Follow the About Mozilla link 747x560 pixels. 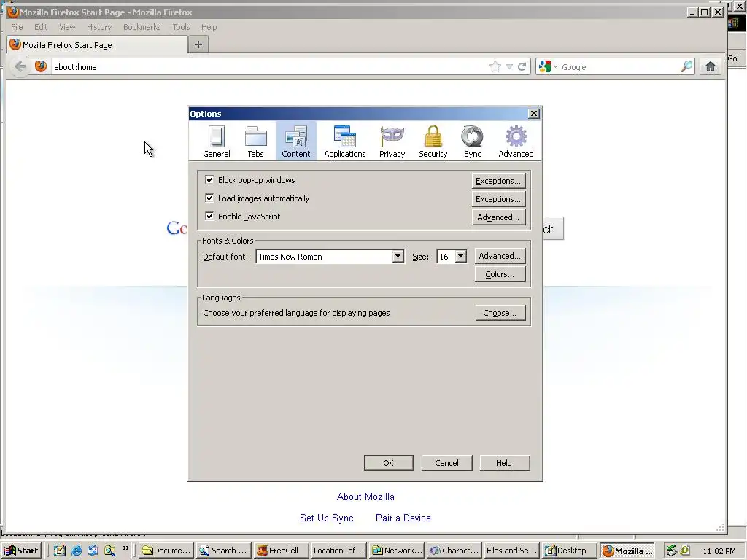point(365,497)
